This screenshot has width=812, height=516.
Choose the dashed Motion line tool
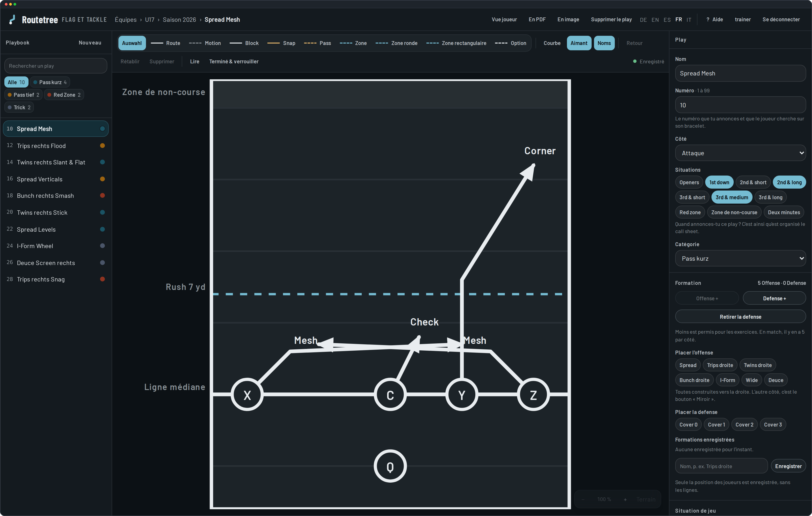point(205,43)
